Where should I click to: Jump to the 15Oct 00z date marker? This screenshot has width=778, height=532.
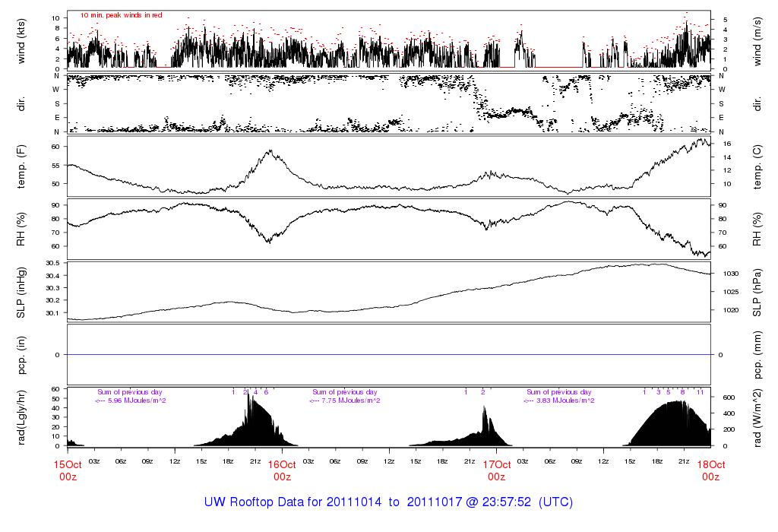[x=68, y=470]
